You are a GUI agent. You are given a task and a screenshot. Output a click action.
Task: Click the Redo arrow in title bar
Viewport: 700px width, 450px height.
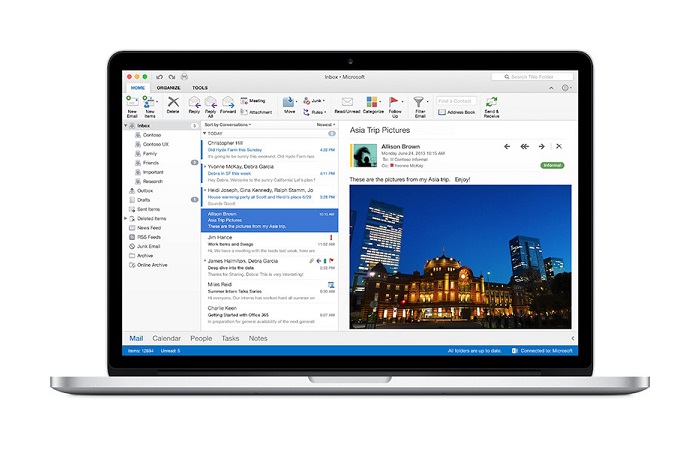[172, 77]
